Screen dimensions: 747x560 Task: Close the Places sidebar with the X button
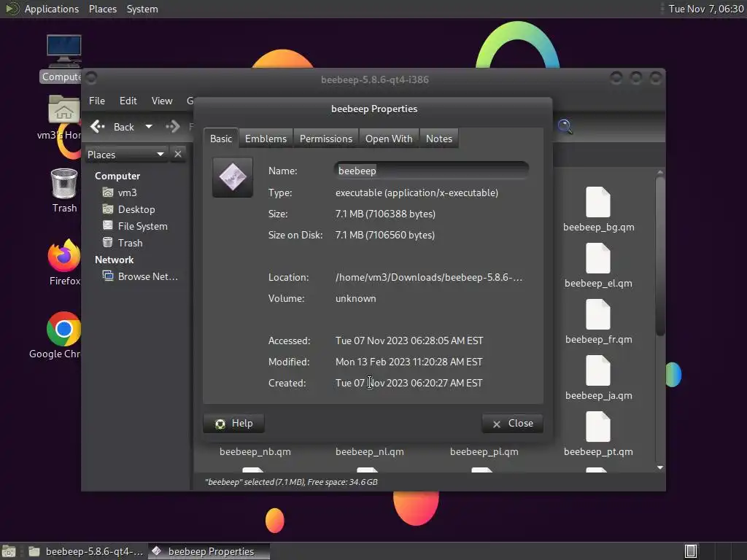178,154
